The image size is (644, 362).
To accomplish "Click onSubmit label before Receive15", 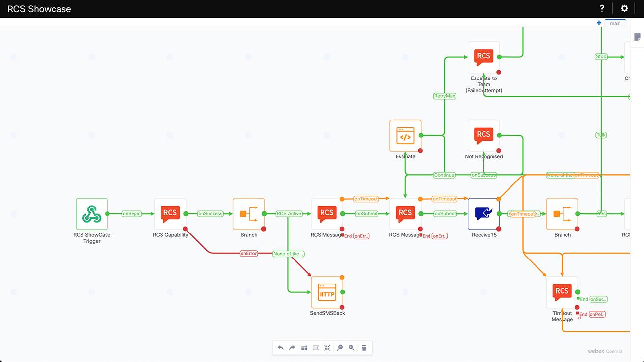I will (x=445, y=214).
